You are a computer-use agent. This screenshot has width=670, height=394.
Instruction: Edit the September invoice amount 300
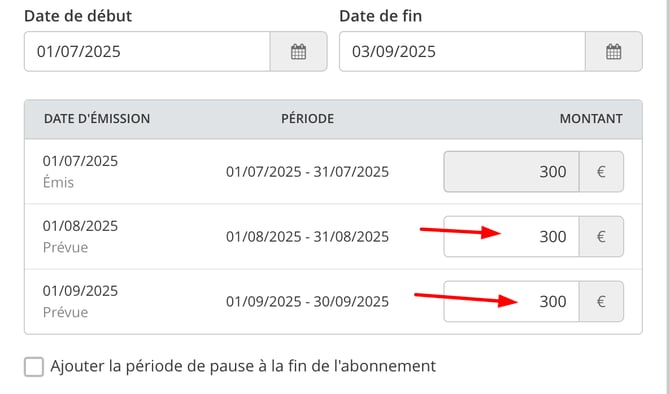(x=511, y=302)
